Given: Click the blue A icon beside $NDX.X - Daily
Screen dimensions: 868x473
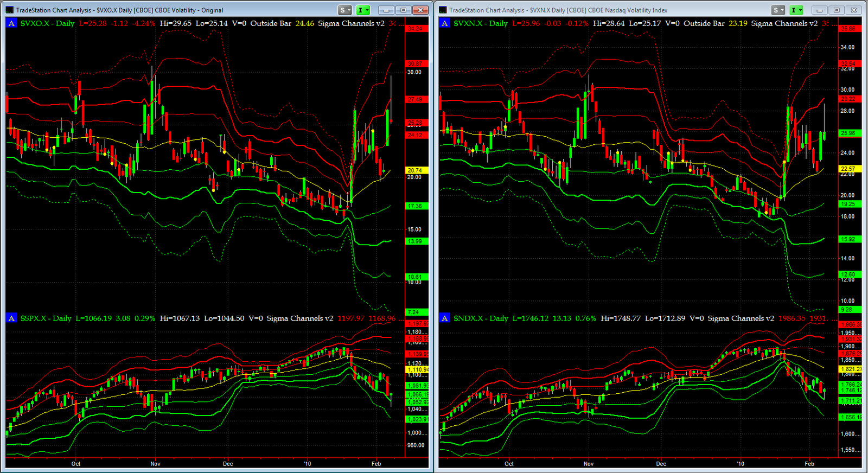Looking at the screenshot, I should 445,318.
